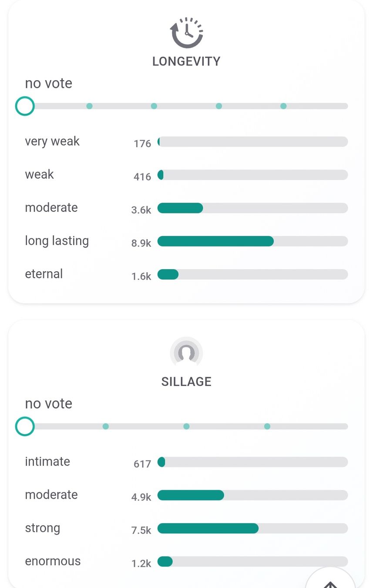Select the longevity slider's no vote handle

click(25, 106)
